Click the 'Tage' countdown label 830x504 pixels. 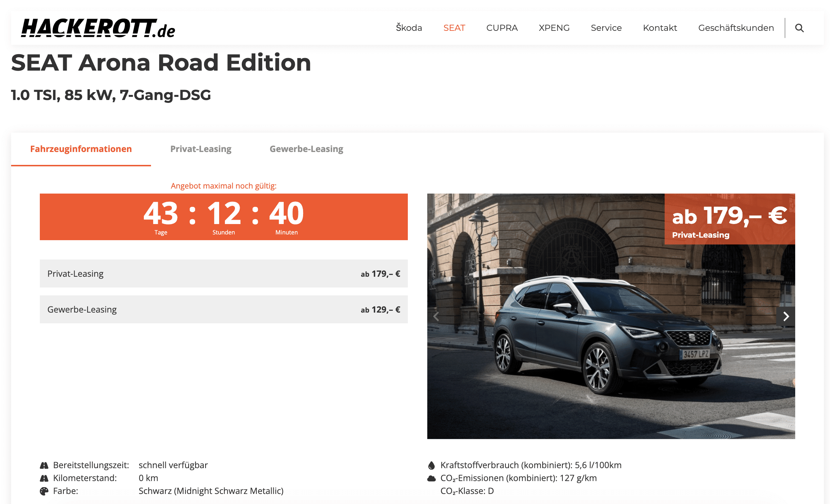click(x=161, y=232)
